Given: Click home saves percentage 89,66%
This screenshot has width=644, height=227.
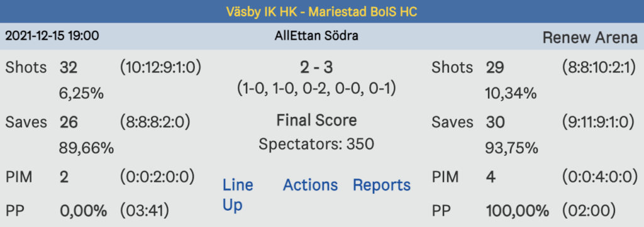Looking at the screenshot, I should 86,148.
